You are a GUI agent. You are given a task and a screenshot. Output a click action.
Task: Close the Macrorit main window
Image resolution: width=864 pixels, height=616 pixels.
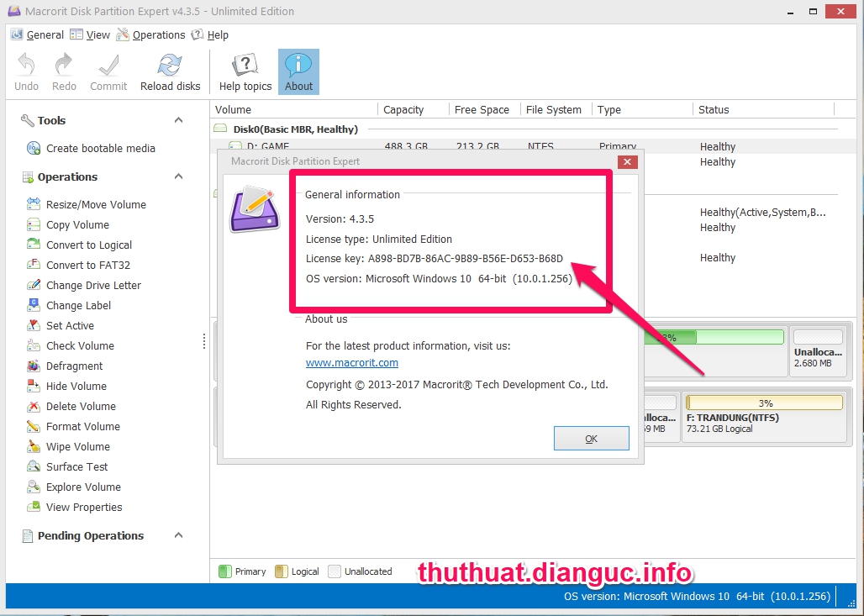pyautogui.click(x=840, y=11)
